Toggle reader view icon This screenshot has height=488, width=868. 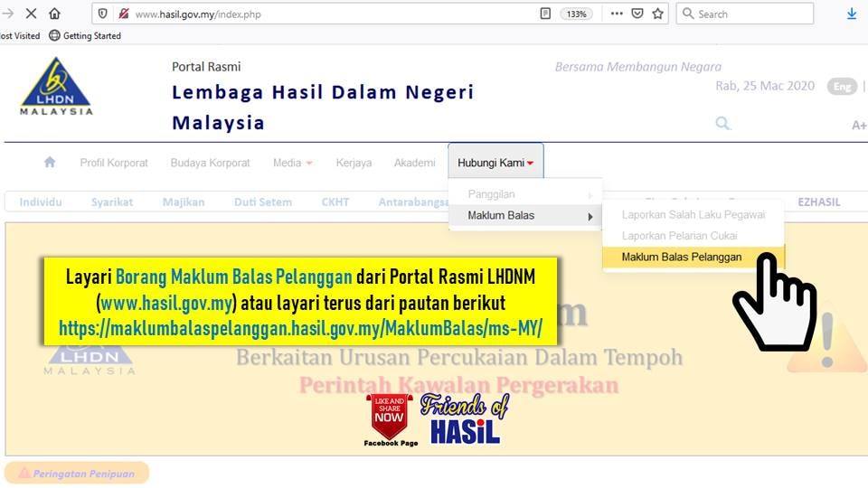545,14
